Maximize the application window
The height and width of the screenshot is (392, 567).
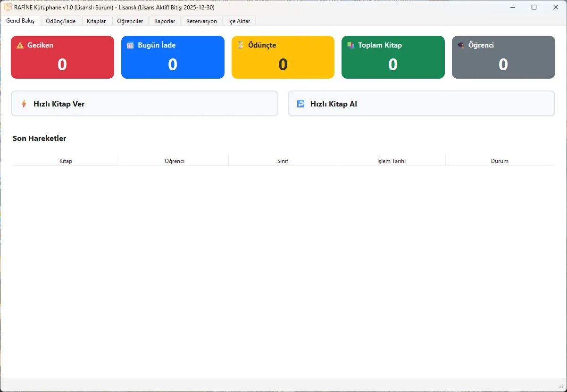tap(534, 7)
